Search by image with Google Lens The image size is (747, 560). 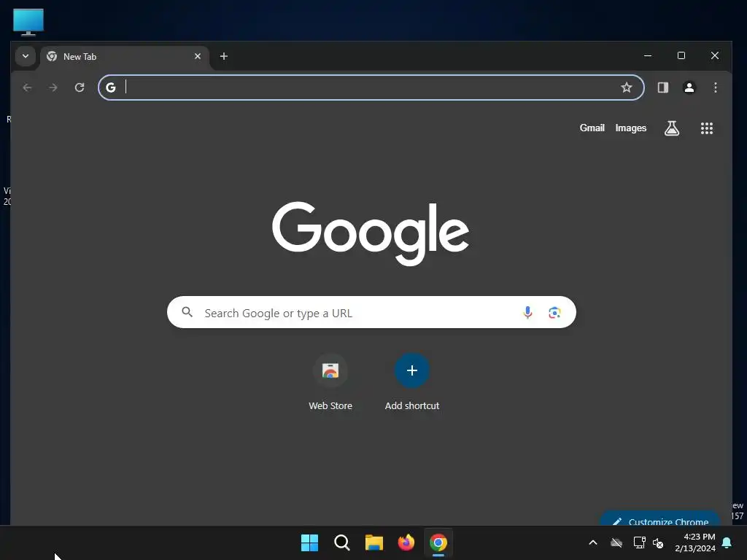(x=554, y=312)
